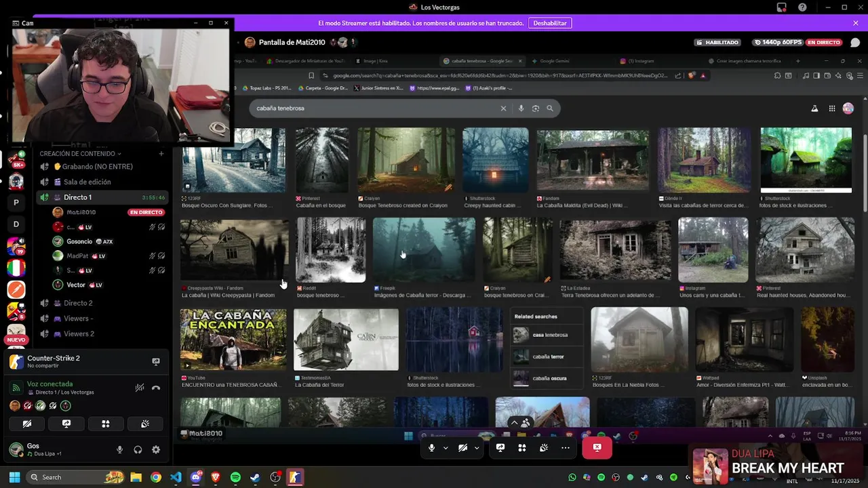Open the server with letter P icon
This screenshot has width=868, height=488.
tap(16, 202)
